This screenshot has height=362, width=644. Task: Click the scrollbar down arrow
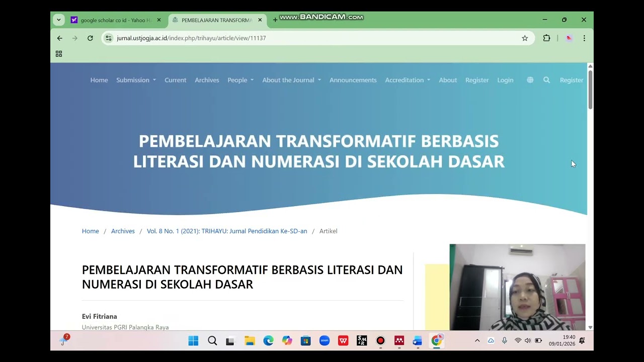coord(590,327)
